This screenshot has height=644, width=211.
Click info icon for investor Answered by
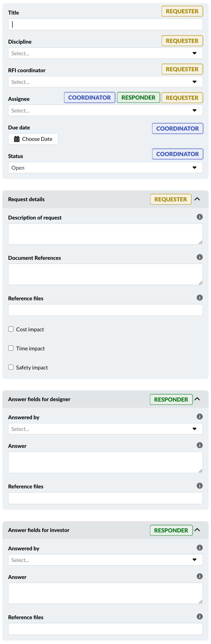pyautogui.click(x=200, y=547)
